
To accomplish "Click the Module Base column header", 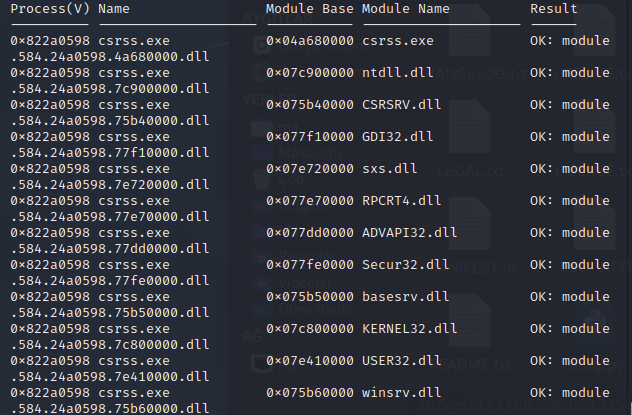I will coord(310,9).
